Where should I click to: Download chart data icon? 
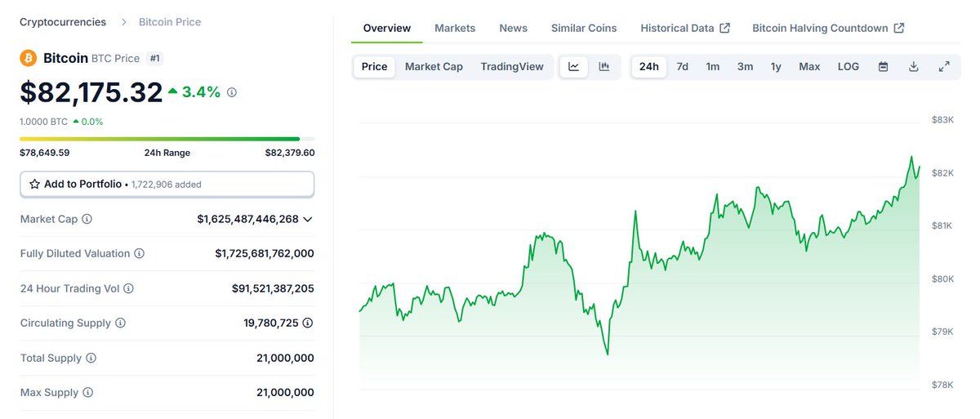914,67
